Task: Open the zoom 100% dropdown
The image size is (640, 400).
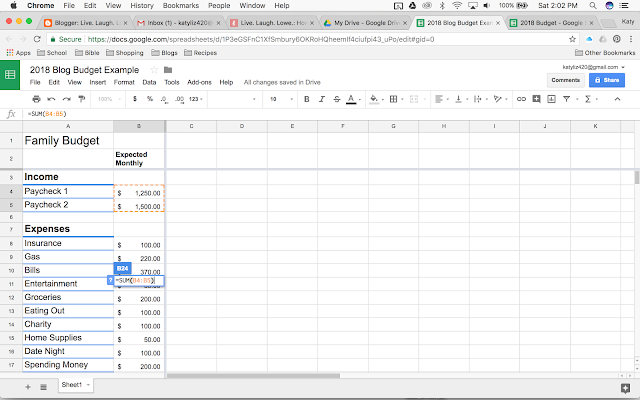Action: tap(109, 99)
